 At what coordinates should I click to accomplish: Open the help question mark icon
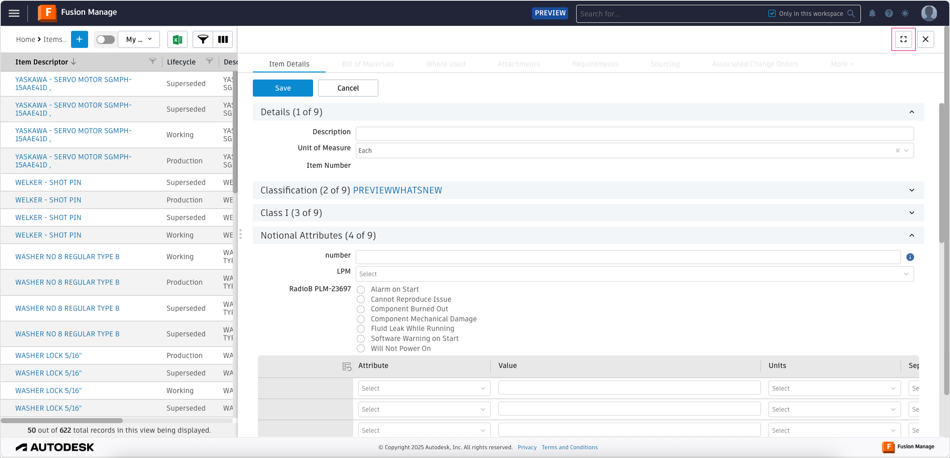tap(889, 13)
